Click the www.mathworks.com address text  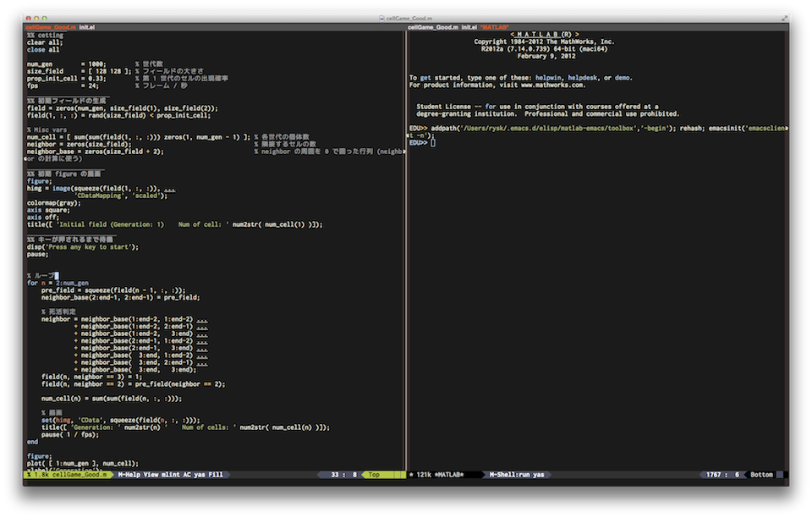pyautogui.click(x=551, y=85)
